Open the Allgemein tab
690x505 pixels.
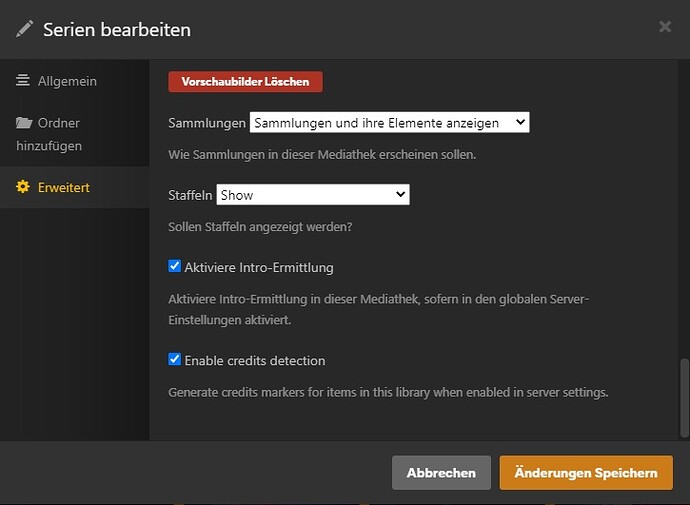[75, 81]
